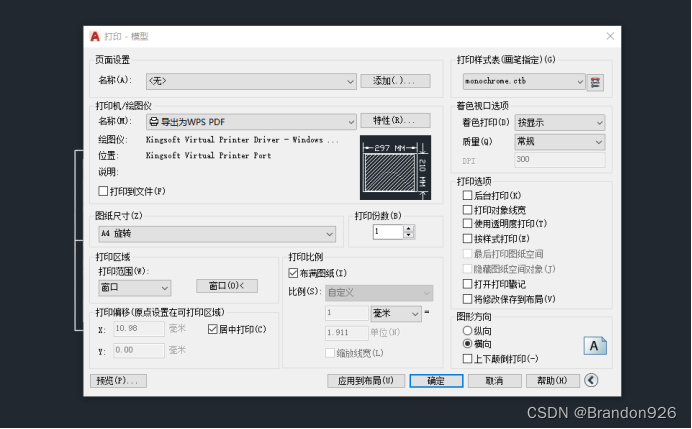Enable 打开打印戳记 option
The image size is (692, 429).
[467, 284]
